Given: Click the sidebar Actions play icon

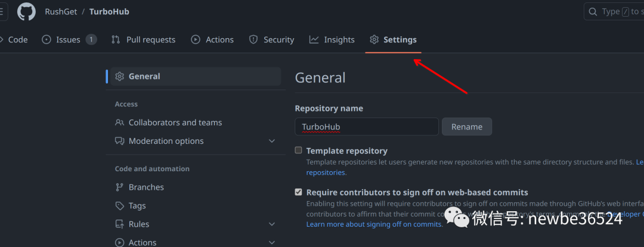Looking at the screenshot, I should point(119,242).
